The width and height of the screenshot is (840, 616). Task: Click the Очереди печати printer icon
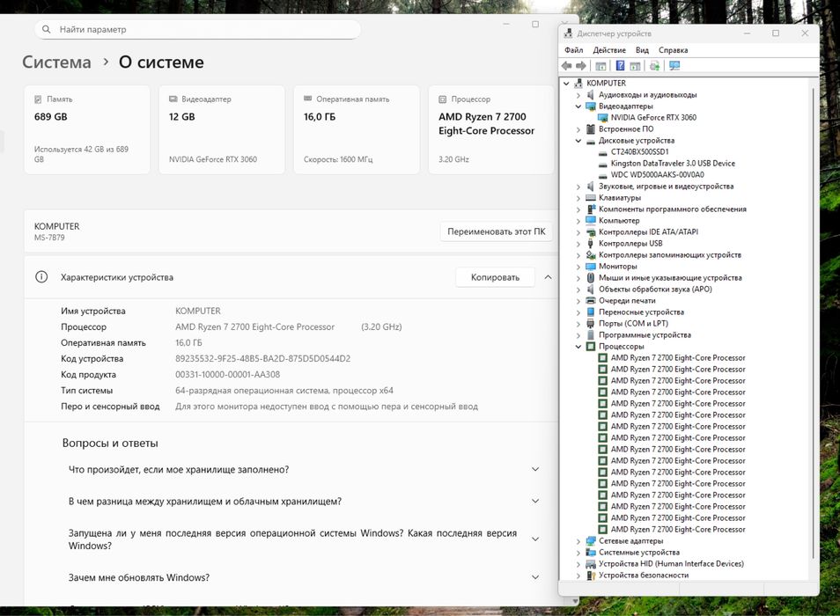click(590, 300)
